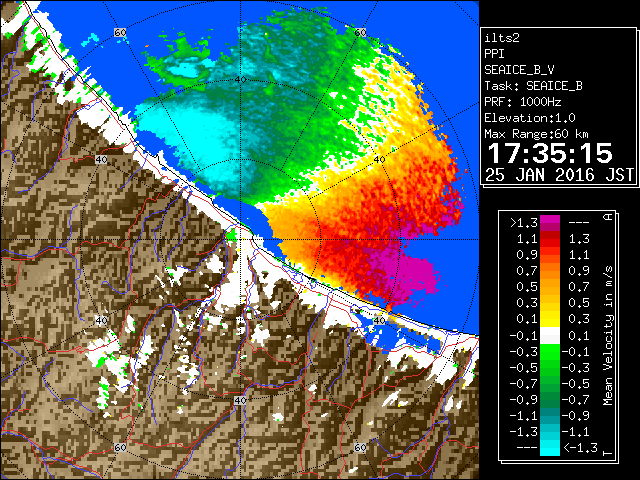Pick the bright green legend swatch
The width and height of the screenshot is (640, 480).
(550, 351)
